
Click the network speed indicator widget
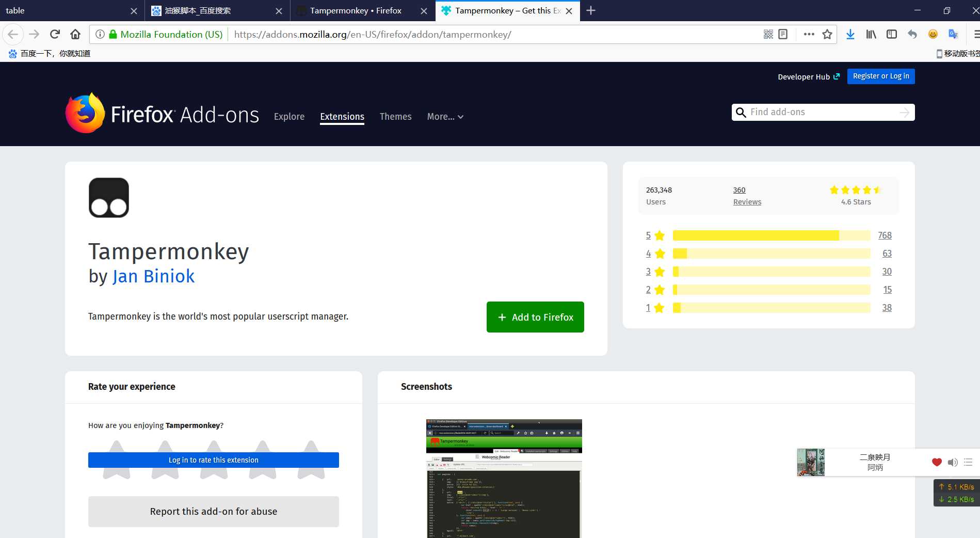(956, 493)
